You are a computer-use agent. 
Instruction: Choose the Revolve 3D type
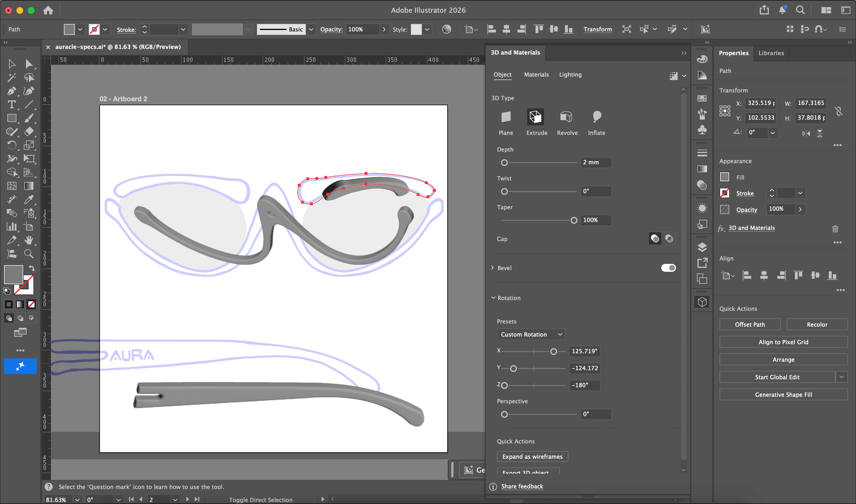[567, 117]
